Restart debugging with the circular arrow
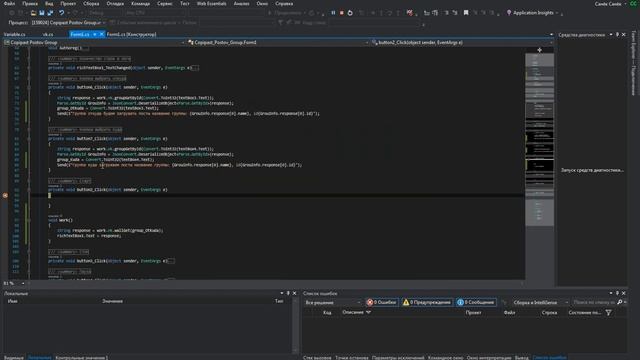Screen dimensions: 640x360 (x=350, y=13)
